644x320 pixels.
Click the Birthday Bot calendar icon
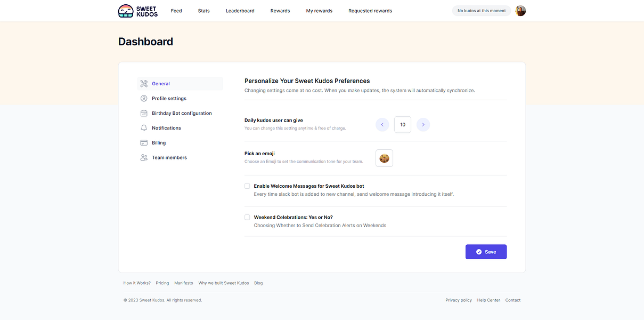(x=144, y=113)
